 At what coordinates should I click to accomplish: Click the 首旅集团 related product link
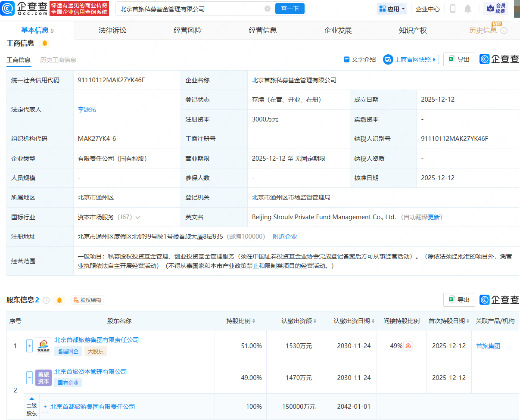(x=488, y=346)
